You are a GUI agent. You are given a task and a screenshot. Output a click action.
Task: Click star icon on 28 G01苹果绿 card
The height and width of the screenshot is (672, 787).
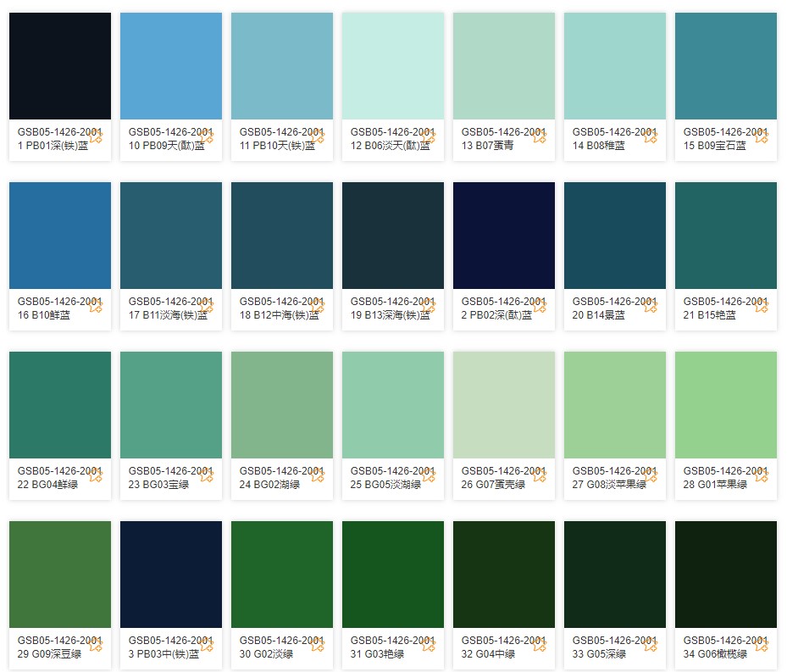[x=762, y=476]
